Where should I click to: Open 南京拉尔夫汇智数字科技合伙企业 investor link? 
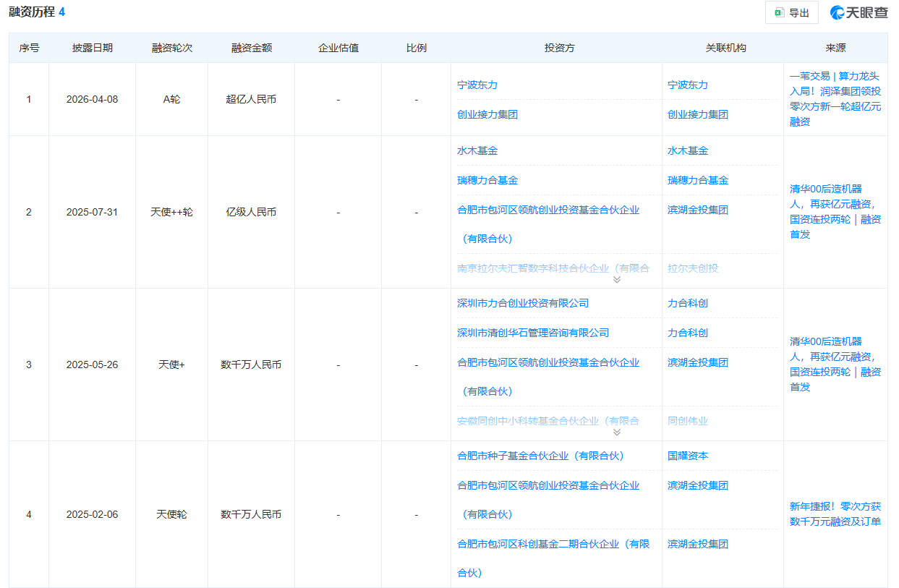(553, 268)
